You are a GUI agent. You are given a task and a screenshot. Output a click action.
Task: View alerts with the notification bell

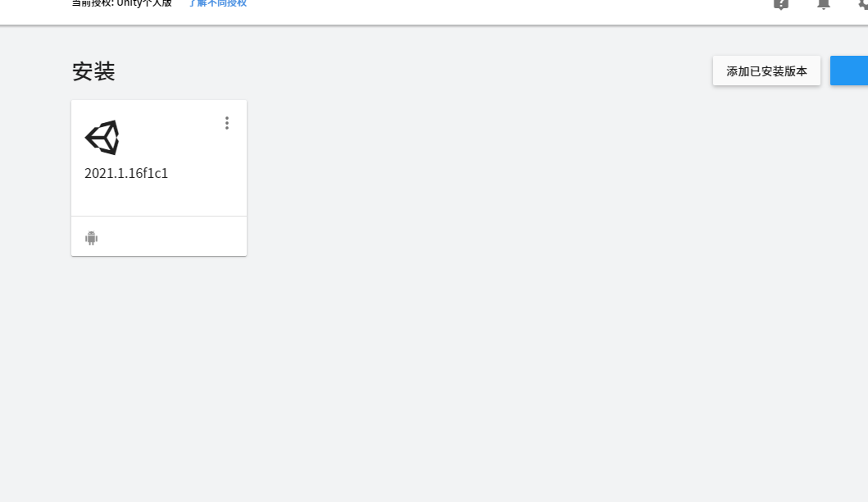click(x=824, y=4)
